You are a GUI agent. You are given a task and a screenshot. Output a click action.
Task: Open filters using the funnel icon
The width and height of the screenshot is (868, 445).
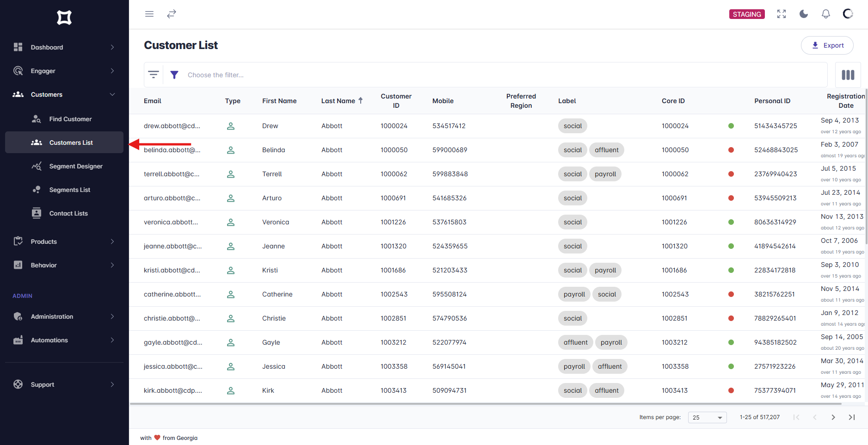[x=174, y=74]
